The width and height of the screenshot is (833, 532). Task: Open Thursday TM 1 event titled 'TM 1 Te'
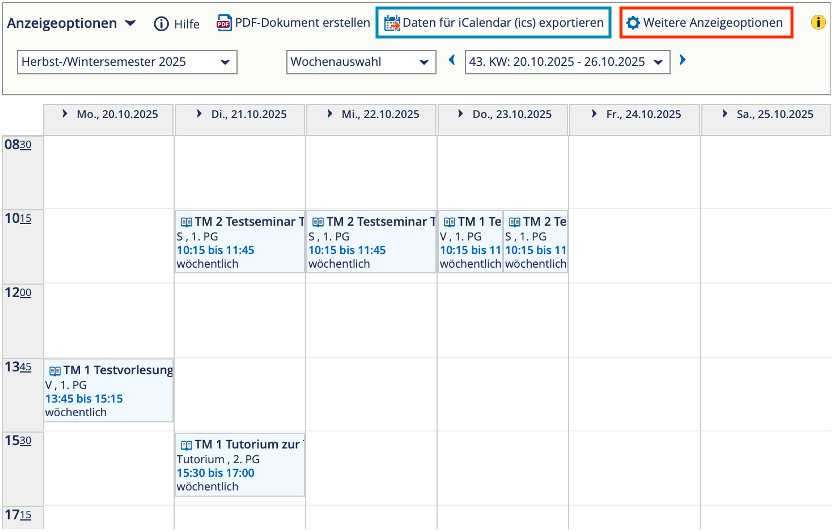480,222
